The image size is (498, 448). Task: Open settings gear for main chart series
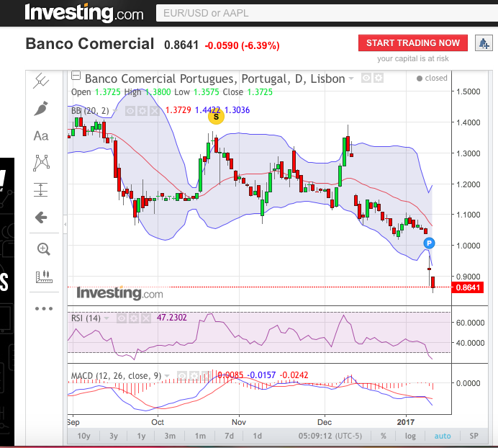[x=379, y=78]
